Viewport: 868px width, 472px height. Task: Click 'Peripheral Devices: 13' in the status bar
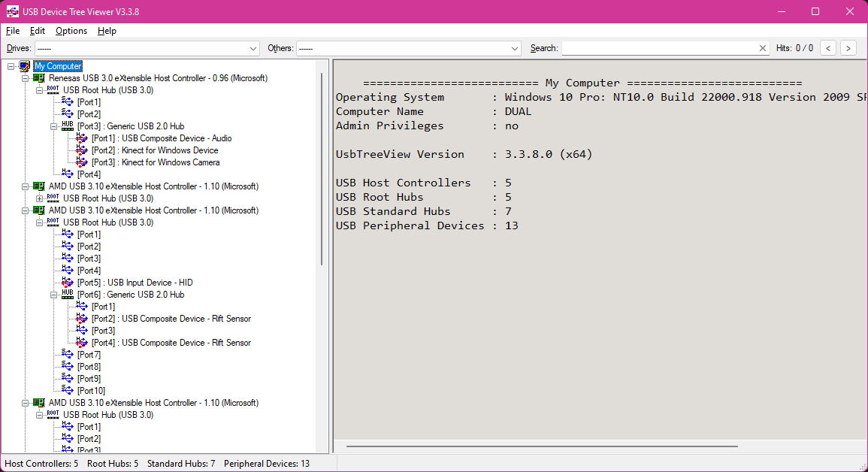point(267,464)
